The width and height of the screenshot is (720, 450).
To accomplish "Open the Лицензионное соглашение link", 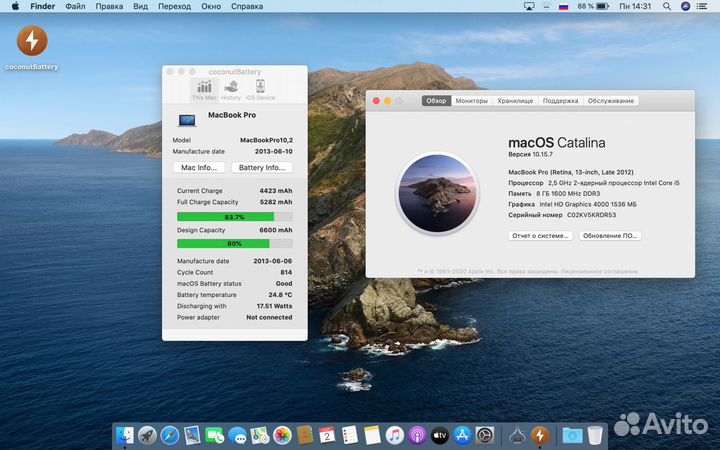I will pos(599,271).
